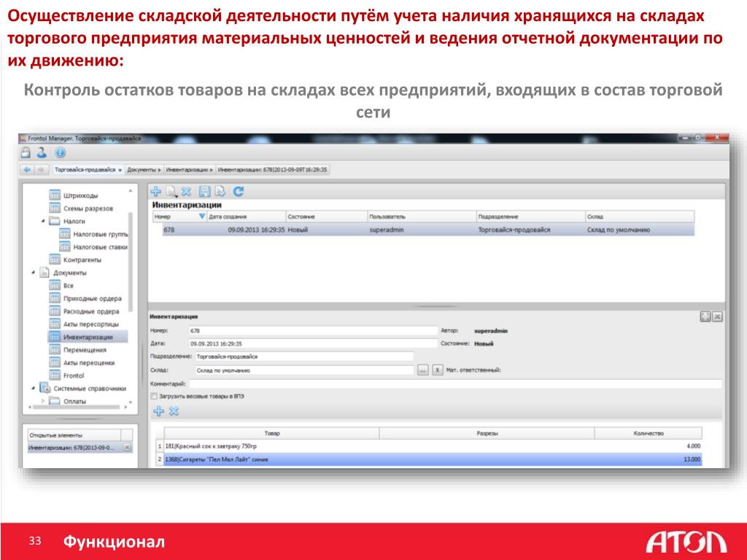Go forward with the right navigation arrow
Screen dimensions: 747x560
(42, 169)
